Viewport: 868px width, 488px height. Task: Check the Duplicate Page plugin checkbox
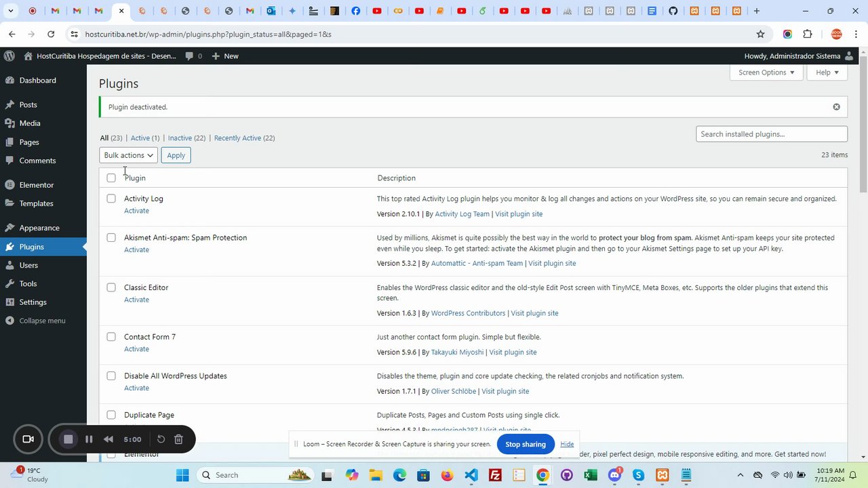[x=111, y=415]
